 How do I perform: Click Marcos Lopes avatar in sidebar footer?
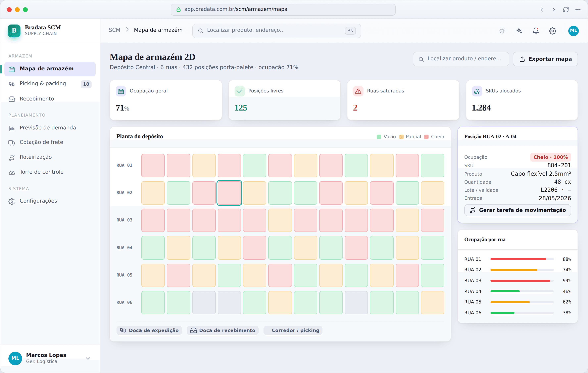pos(15,358)
